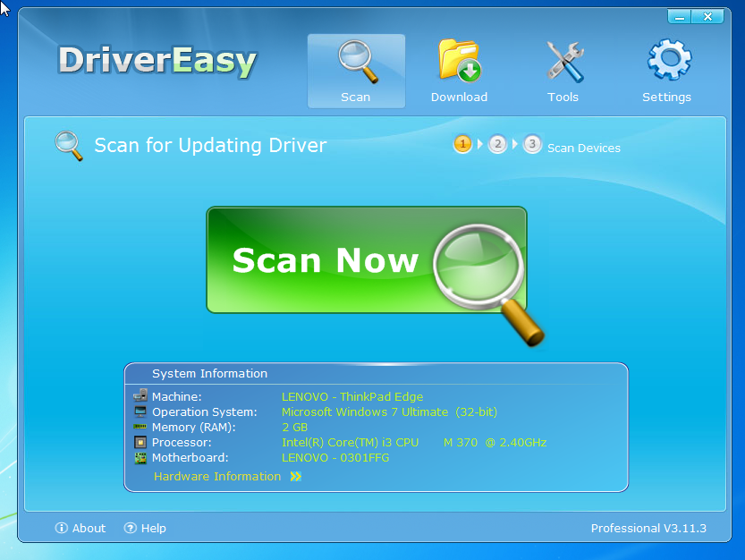Click the 'Scan for Updating Driver' heading

(210, 146)
